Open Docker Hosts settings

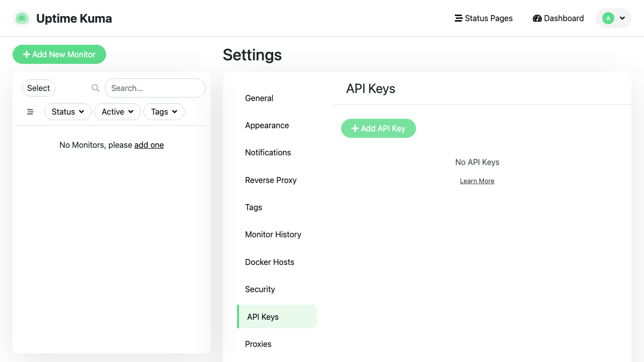pos(277,262)
